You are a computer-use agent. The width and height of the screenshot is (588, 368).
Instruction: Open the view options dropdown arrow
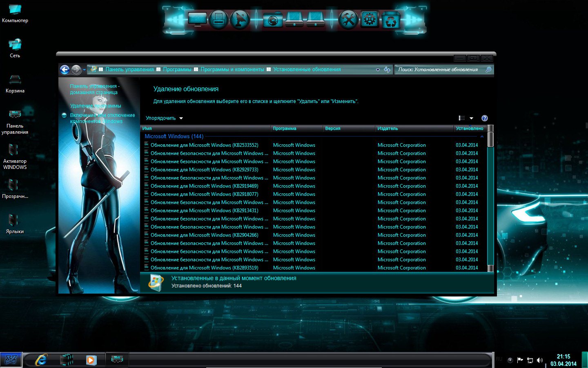click(x=471, y=118)
